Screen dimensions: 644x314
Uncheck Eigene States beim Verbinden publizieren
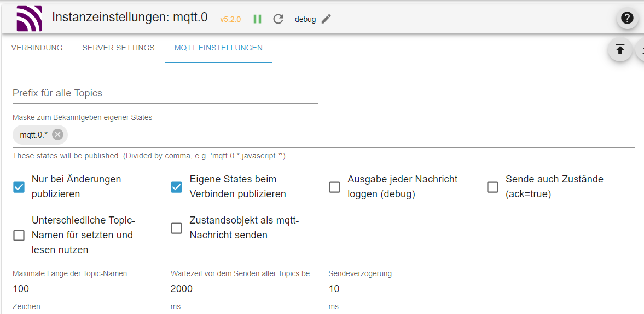tap(177, 187)
